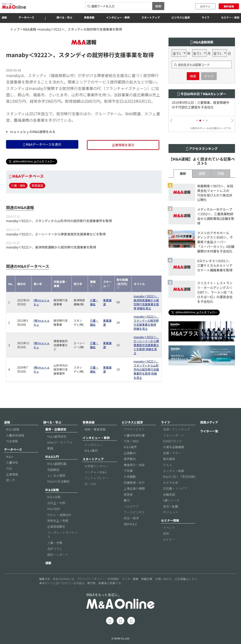Click the magnifier icon in the header search box
Viewport: 241px width, 644px height.
88,6
